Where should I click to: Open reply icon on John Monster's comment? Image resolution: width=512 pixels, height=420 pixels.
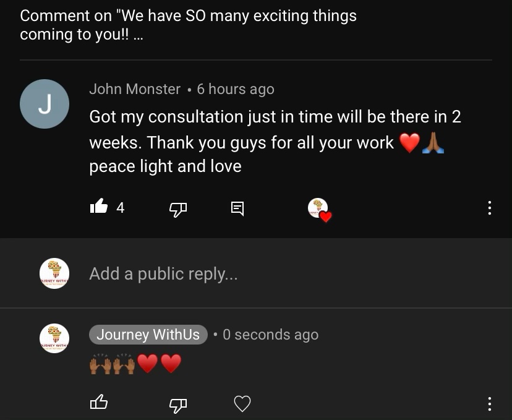pos(237,208)
